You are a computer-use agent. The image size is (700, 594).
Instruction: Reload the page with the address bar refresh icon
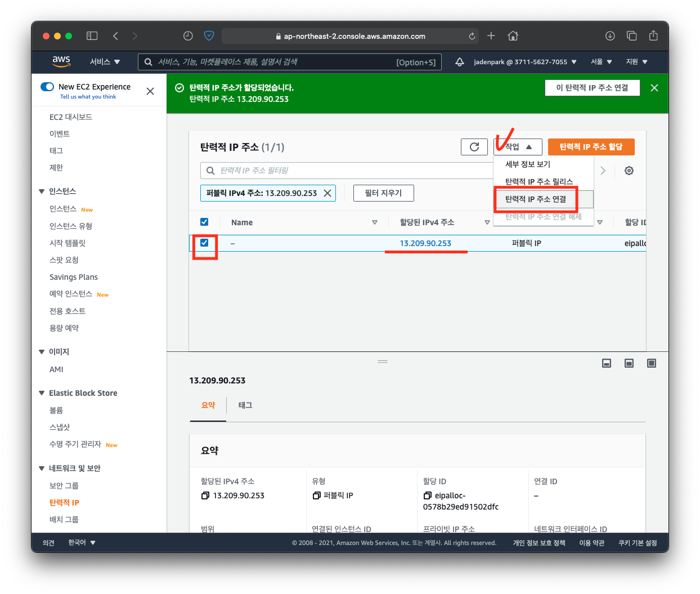tap(472, 36)
